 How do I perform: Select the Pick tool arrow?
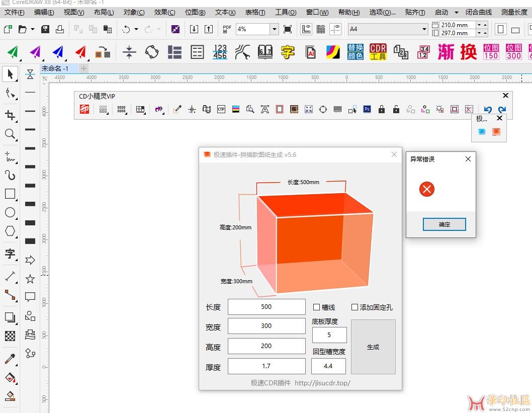pos(10,74)
